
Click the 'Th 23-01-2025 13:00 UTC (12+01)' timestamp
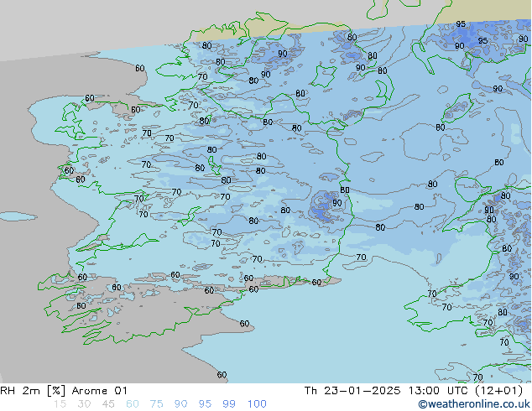pyautogui.click(x=414, y=391)
